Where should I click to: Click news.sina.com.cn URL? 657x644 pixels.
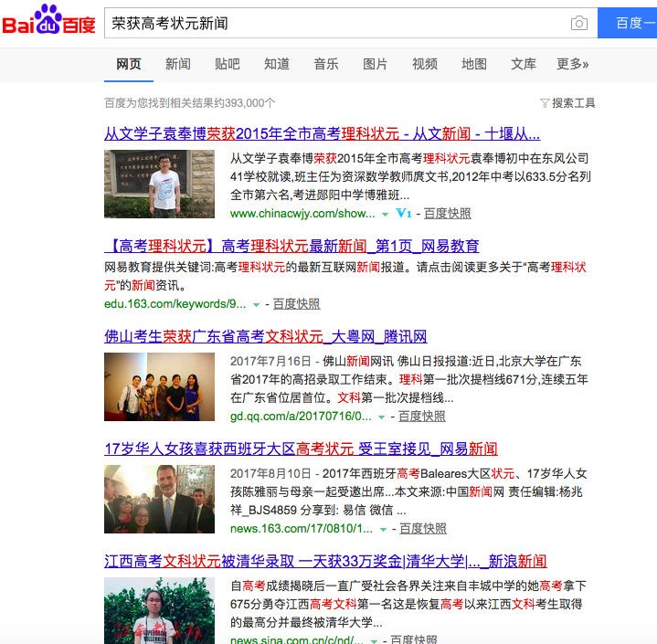click(297, 639)
